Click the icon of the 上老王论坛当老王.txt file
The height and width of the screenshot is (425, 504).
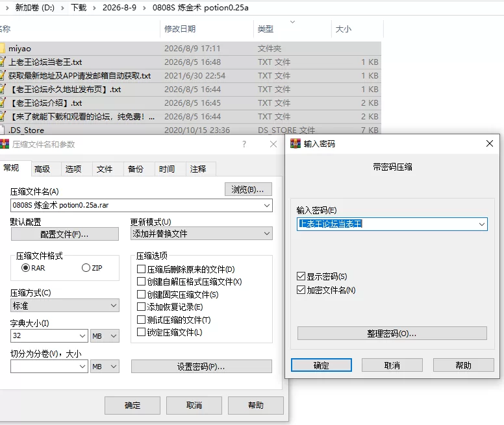[x=2, y=62]
